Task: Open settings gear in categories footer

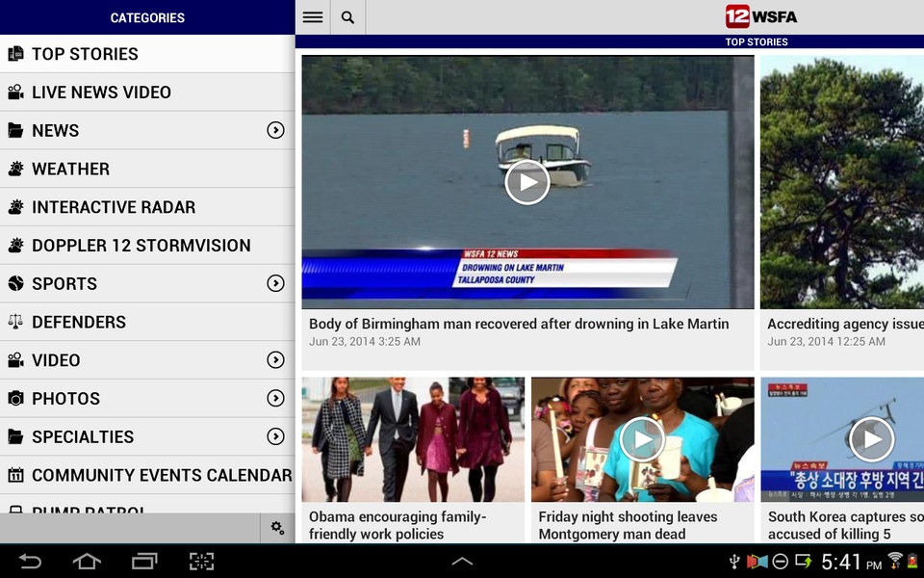Action: (x=277, y=528)
